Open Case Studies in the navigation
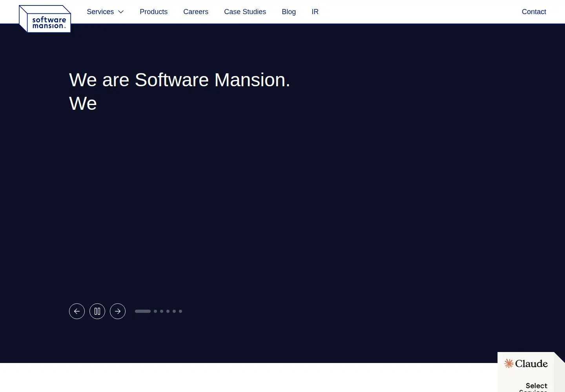This screenshot has width=565, height=392. pos(245,12)
